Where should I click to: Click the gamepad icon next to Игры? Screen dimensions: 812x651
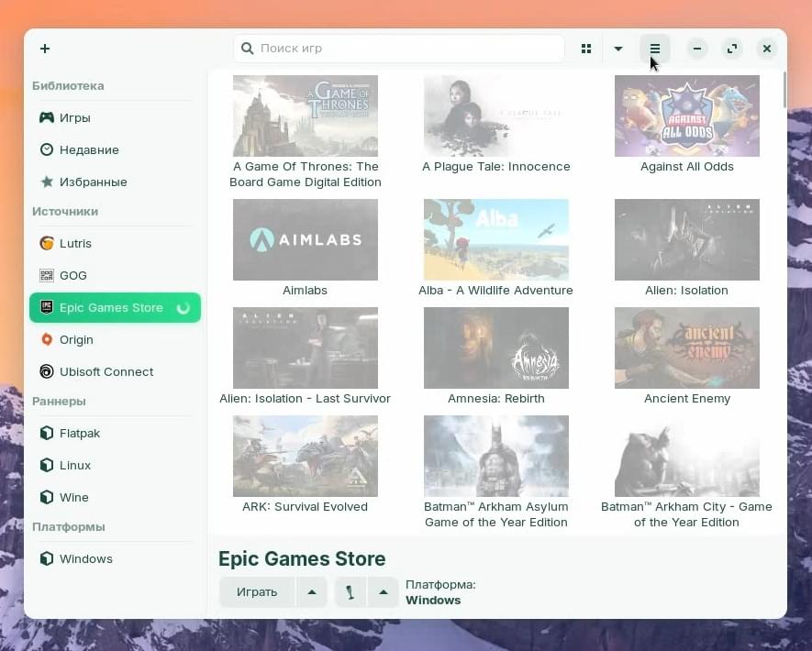tap(47, 117)
